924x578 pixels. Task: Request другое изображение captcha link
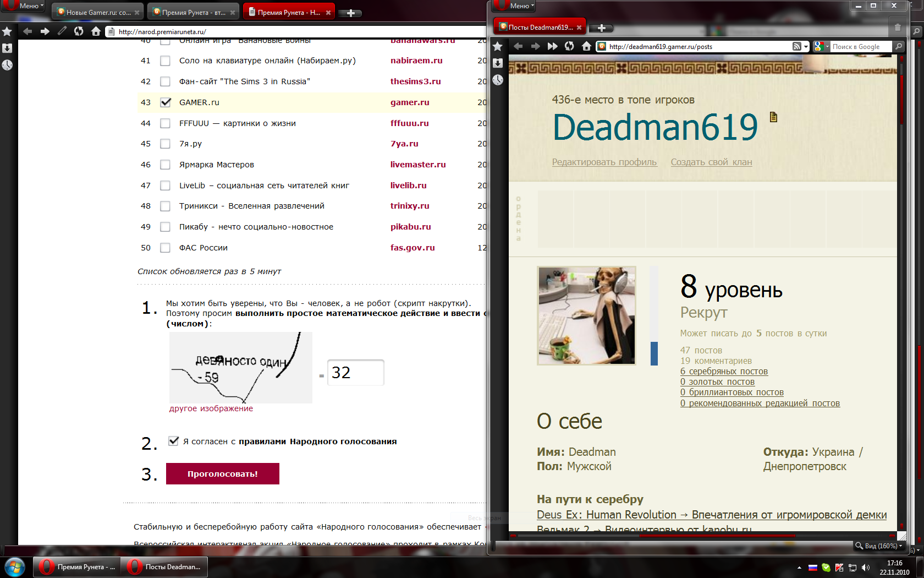211,408
